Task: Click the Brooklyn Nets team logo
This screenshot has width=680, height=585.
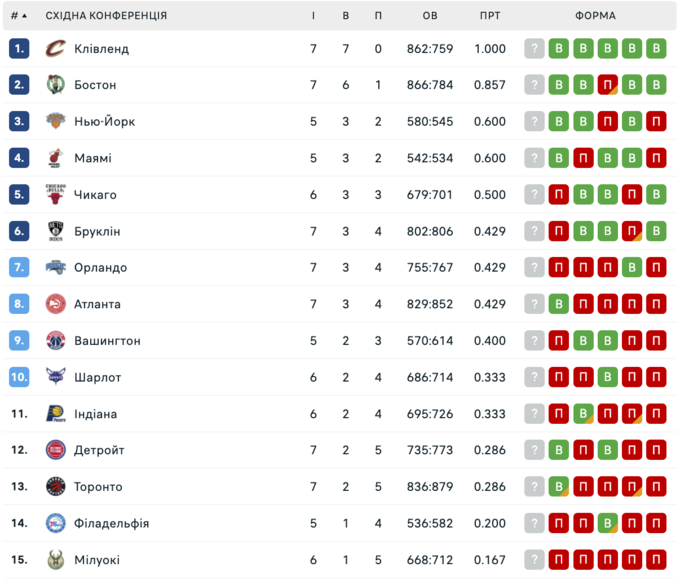Action: [x=55, y=231]
